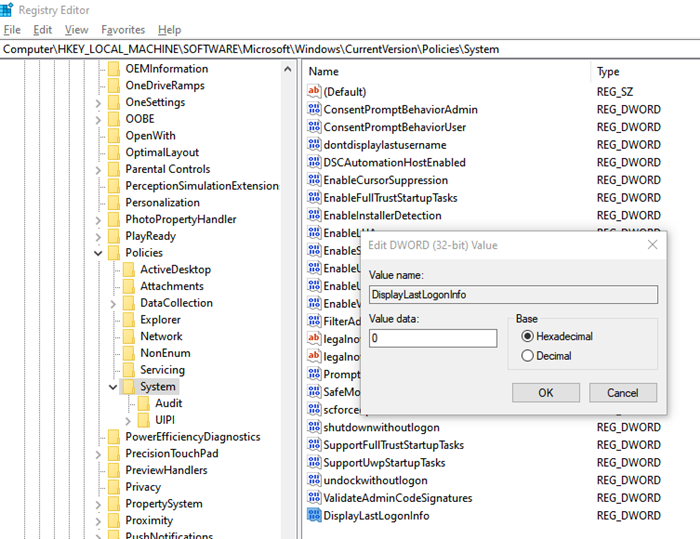The width and height of the screenshot is (700, 539).
Task: Select the undockwithoutlogon value
Action: tap(375, 481)
